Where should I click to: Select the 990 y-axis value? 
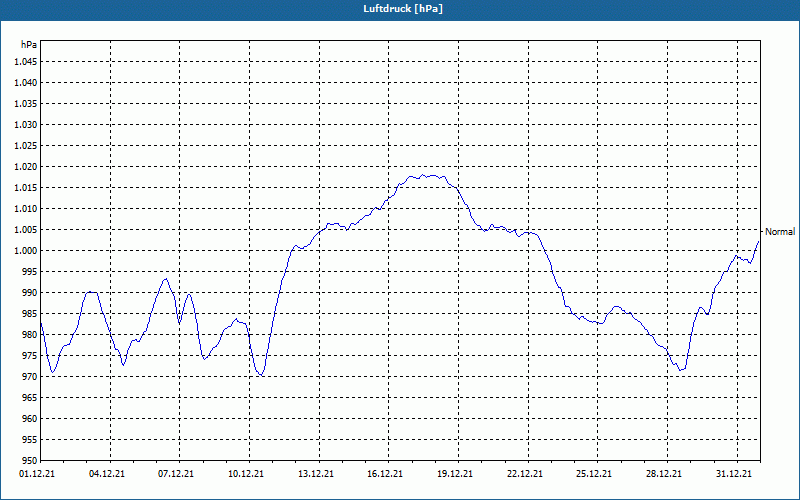(x=30, y=293)
